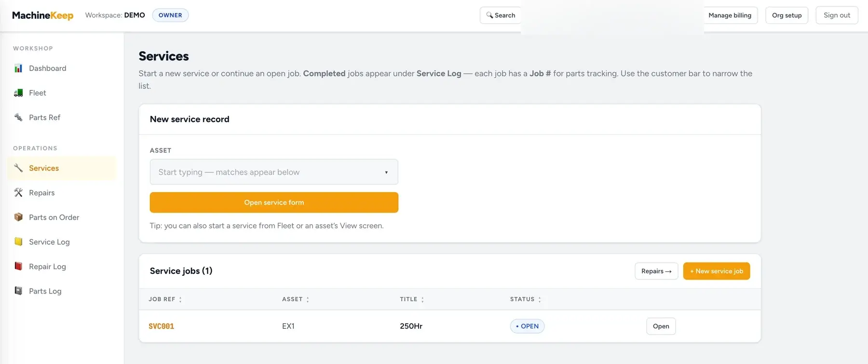Click the Services page heading
The width and height of the screenshot is (868, 364).
pyautogui.click(x=163, y=56)
